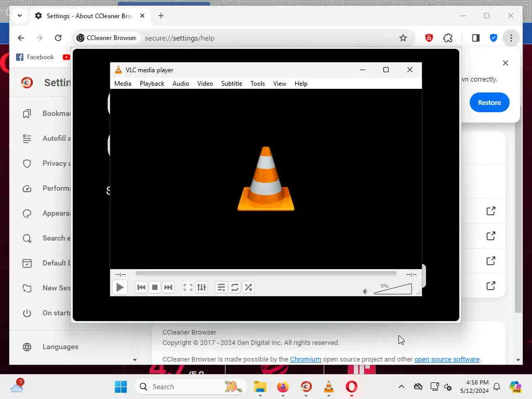
Task: Click VLC previous media button
Action: (x=141, y=287)
